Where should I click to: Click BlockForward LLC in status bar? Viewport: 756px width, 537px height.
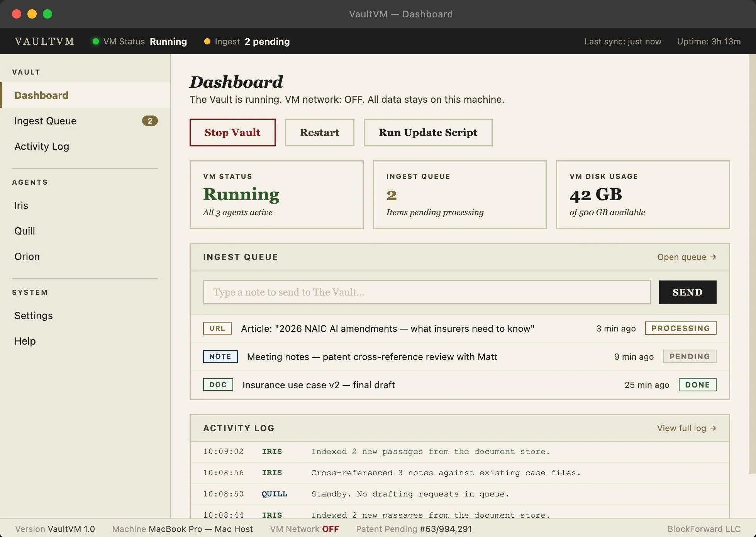[704, 529]
